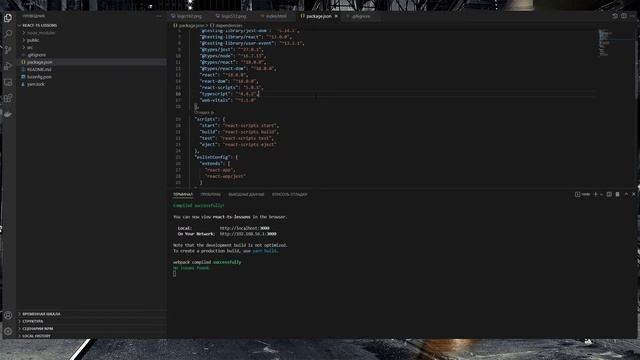Click the open changes icon in editor toolbar
Viewport: 640px width, 360px height.
615,16
